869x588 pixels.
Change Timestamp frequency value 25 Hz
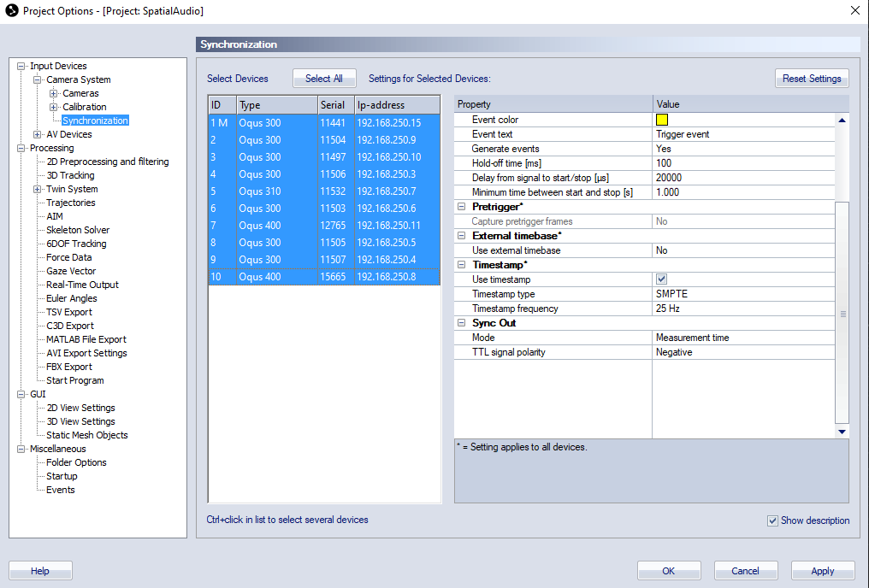[x=743, y=309]
